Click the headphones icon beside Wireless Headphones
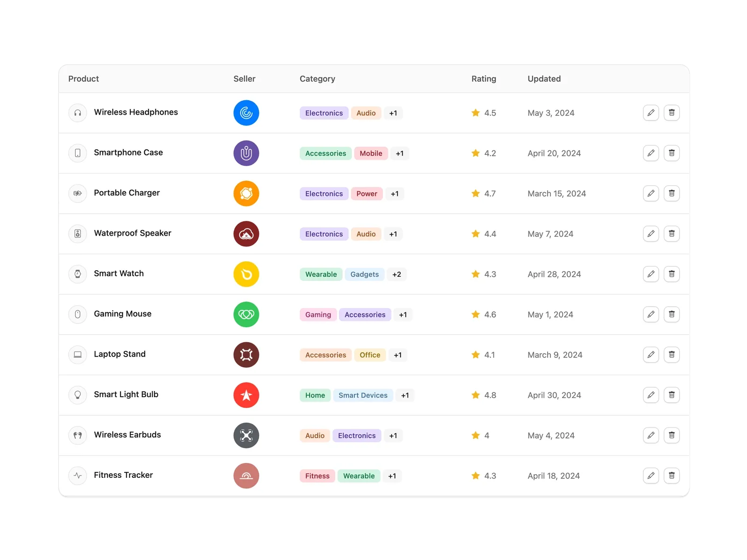The width and height of the screenshot is (747, 560). click(x=78, y=112)
